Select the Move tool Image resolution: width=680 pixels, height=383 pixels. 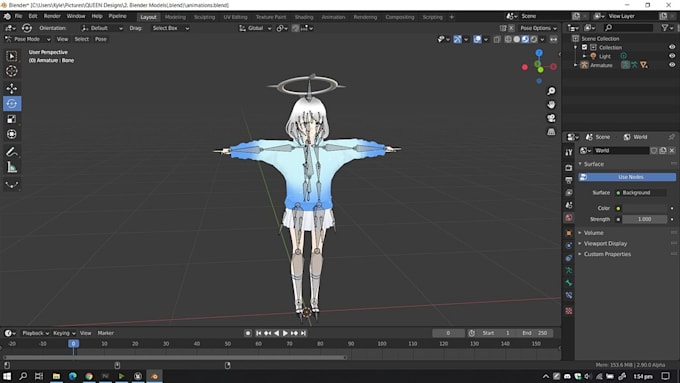click(x=12, y=88)
